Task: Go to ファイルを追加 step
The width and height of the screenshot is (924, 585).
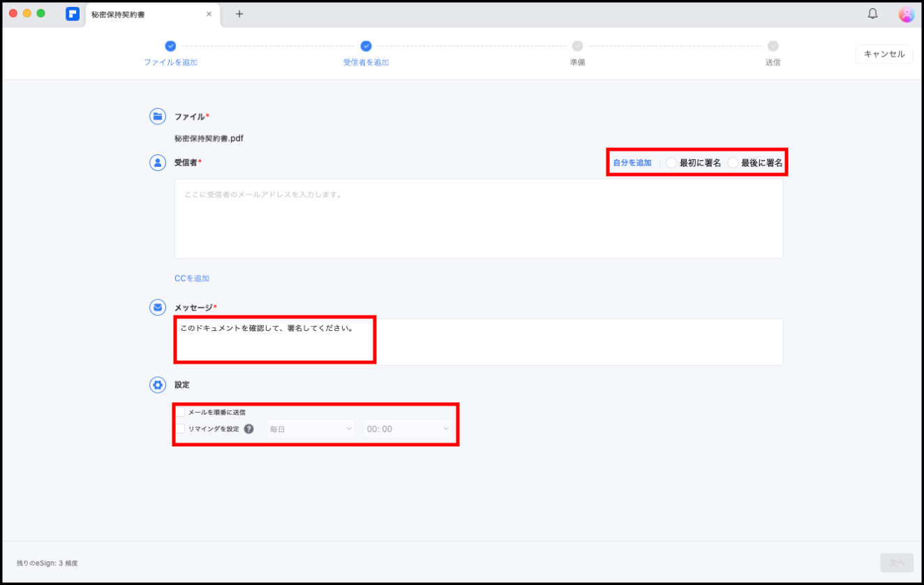Action: [x=170, y=53]
